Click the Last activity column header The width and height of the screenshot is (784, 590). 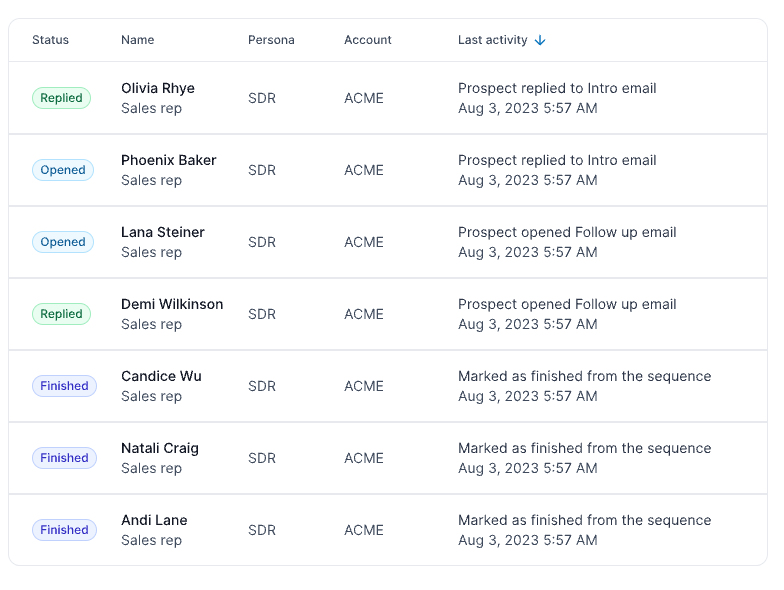click(492, 40)
